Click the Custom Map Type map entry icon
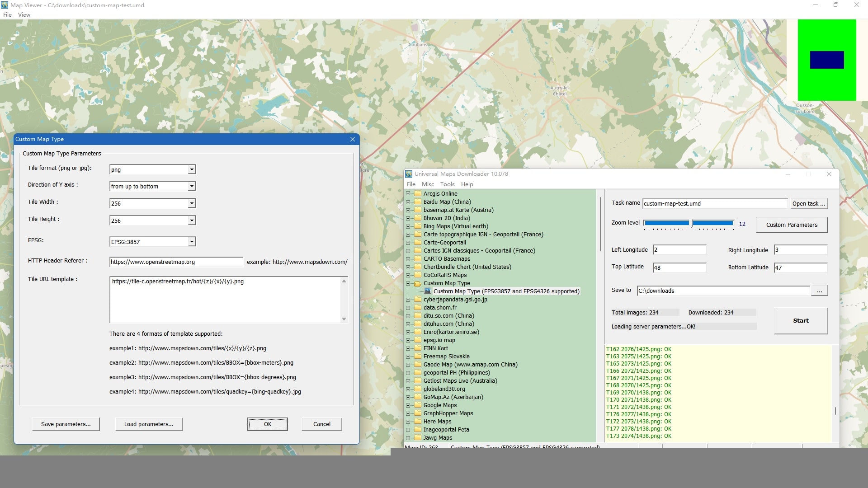Viewport: 868px width, 488px height. point(428,291)
